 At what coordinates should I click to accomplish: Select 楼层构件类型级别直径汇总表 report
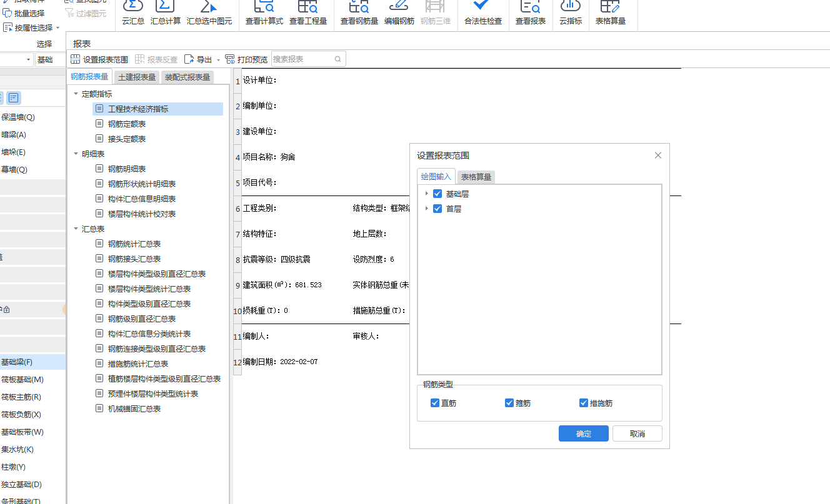pos(157,274)
